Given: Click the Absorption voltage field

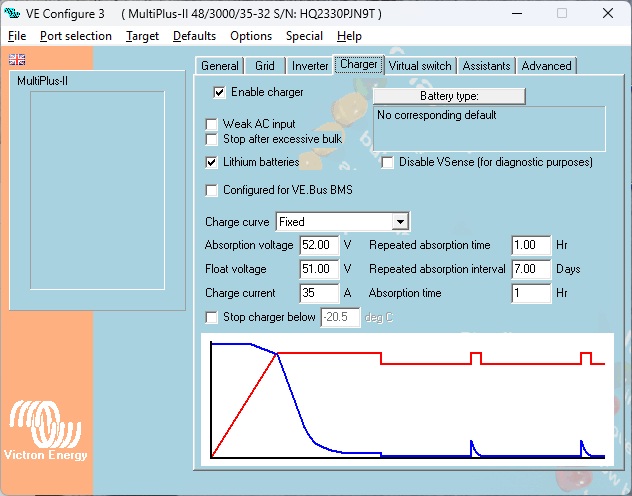Looking at the screenshot, I should 319,245.
